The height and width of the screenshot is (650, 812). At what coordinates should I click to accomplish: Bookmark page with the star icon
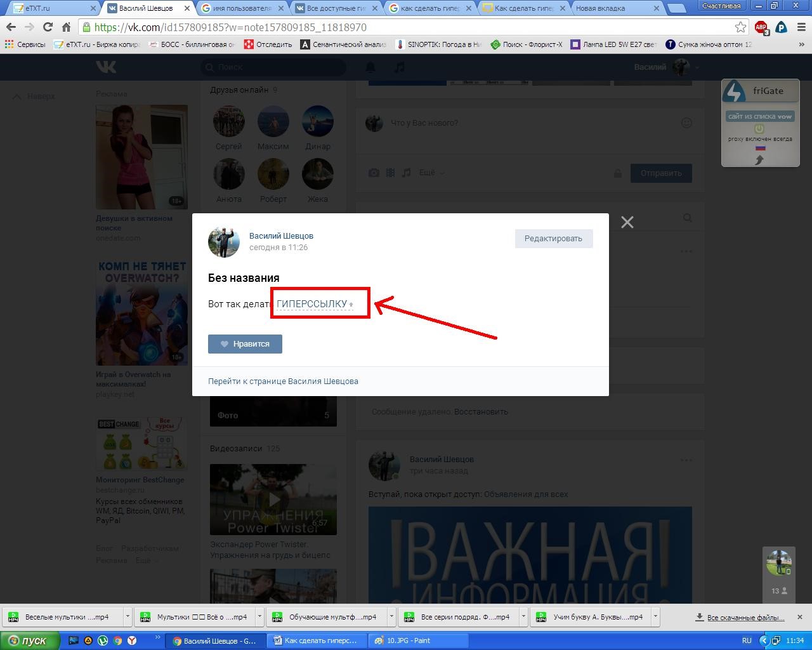point(740,27)
